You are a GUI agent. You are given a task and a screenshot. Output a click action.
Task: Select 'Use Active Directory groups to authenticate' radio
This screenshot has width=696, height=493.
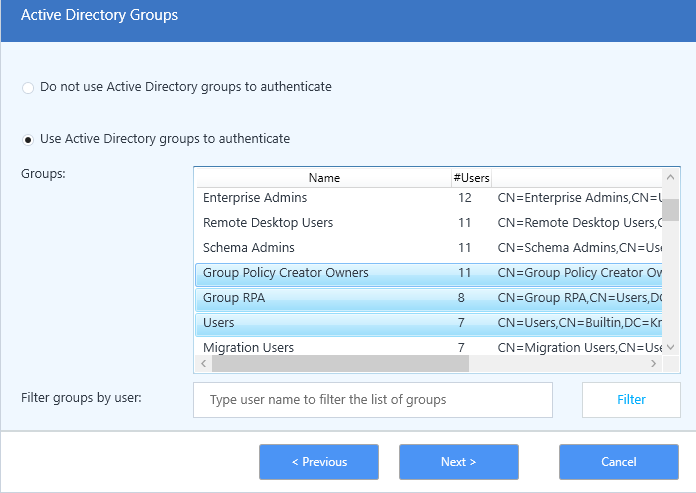[28, 139]
